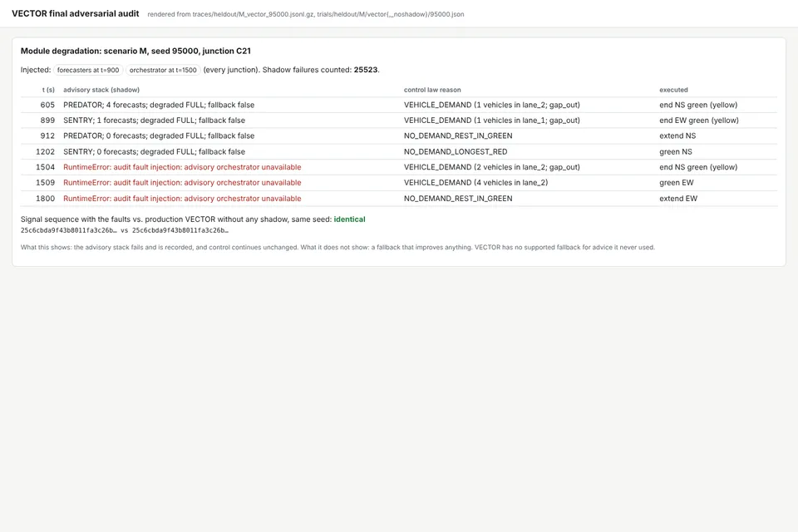Click the "green EW" cell in row 1509
798x532 pixels.
[x=677, y=183]
